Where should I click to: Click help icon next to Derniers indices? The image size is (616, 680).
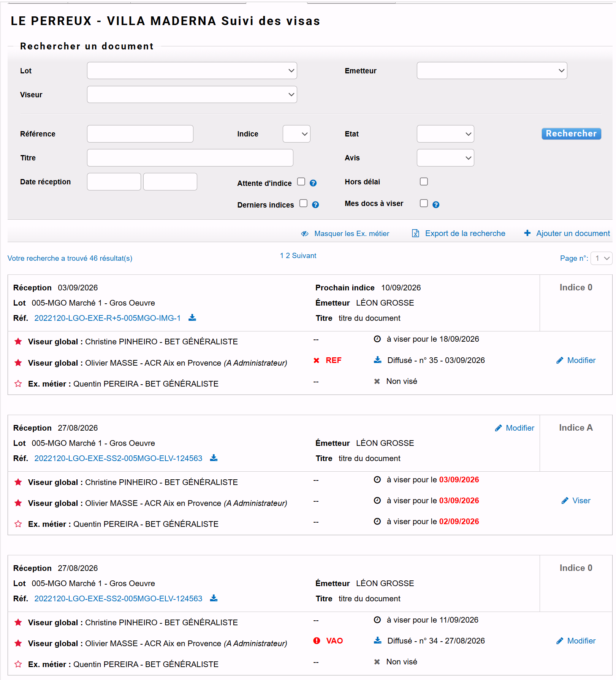click(315, 204)
